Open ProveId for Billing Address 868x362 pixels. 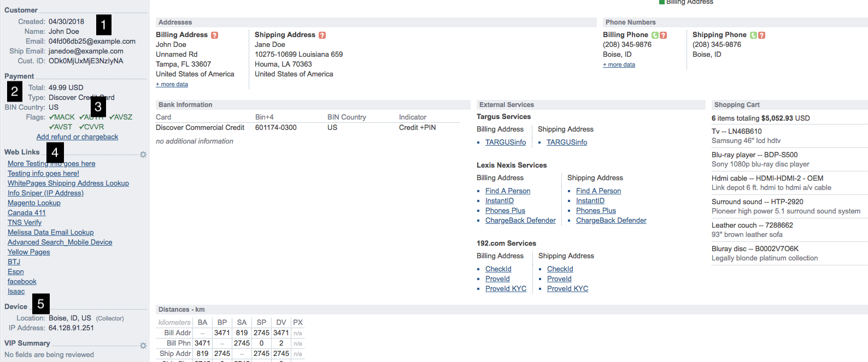point(497,279)
